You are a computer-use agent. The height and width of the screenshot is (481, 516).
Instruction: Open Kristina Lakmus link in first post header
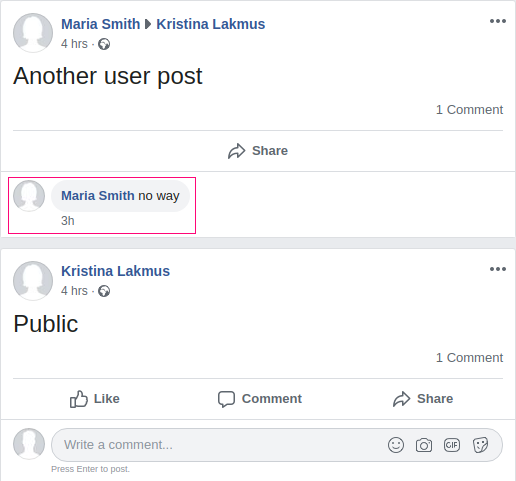pos(211,24)
